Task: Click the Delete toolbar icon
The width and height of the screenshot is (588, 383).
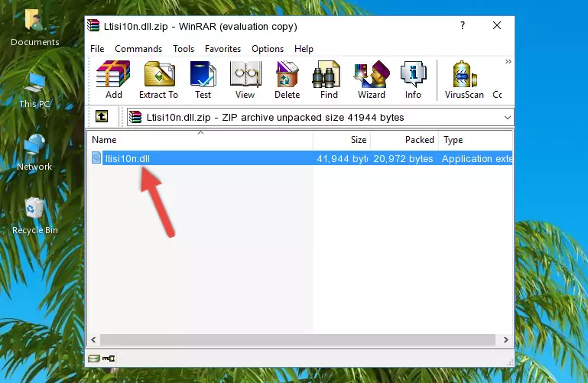Action: (x=288, y=80)
